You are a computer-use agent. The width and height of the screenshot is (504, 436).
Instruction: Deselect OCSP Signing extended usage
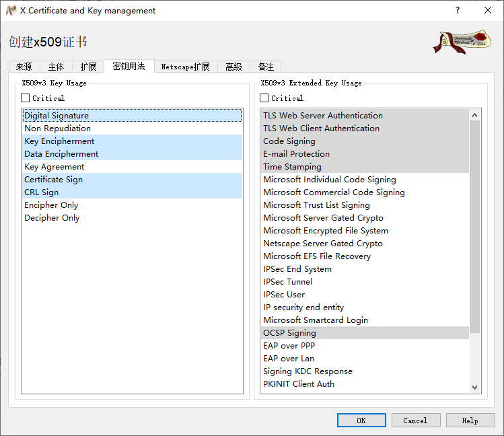point(289,333)
